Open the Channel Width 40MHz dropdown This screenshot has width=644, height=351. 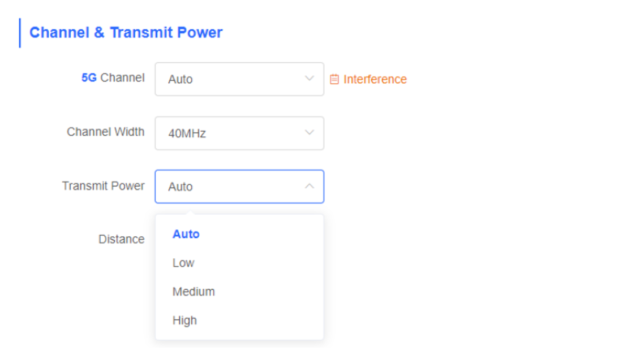pos(239,133)
